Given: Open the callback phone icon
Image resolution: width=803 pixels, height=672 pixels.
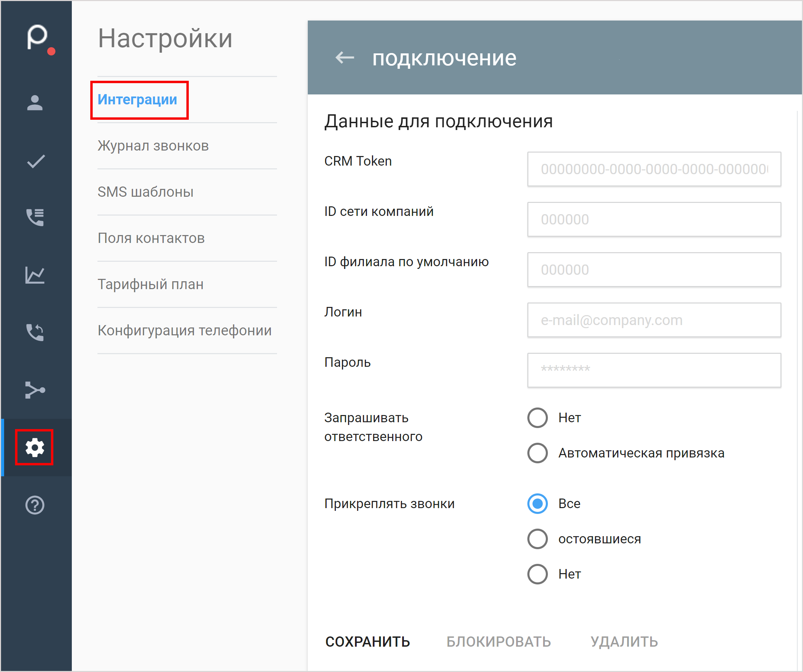Looking at the screenshot, I should [x=35, y=332].
